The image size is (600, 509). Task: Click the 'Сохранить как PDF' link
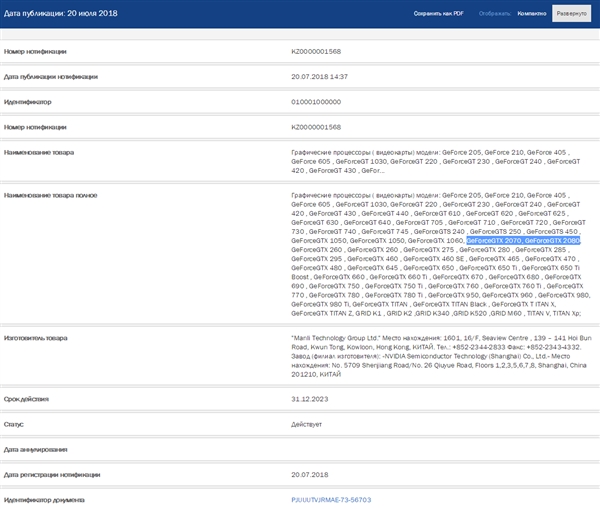tap(440, 13)
